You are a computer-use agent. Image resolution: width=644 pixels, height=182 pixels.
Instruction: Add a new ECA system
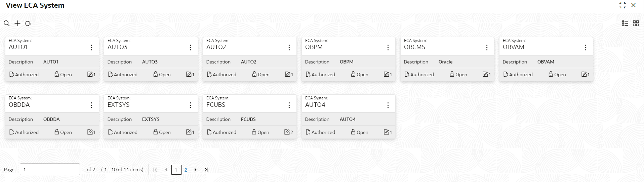click(x=17, y=24)
